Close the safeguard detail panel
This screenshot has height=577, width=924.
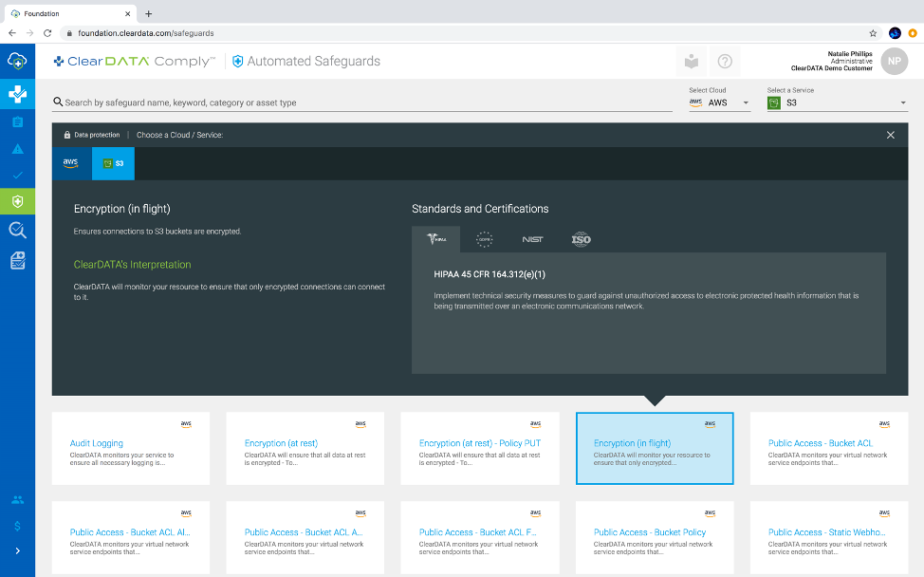pyautogui.click(x=891, y=135)
